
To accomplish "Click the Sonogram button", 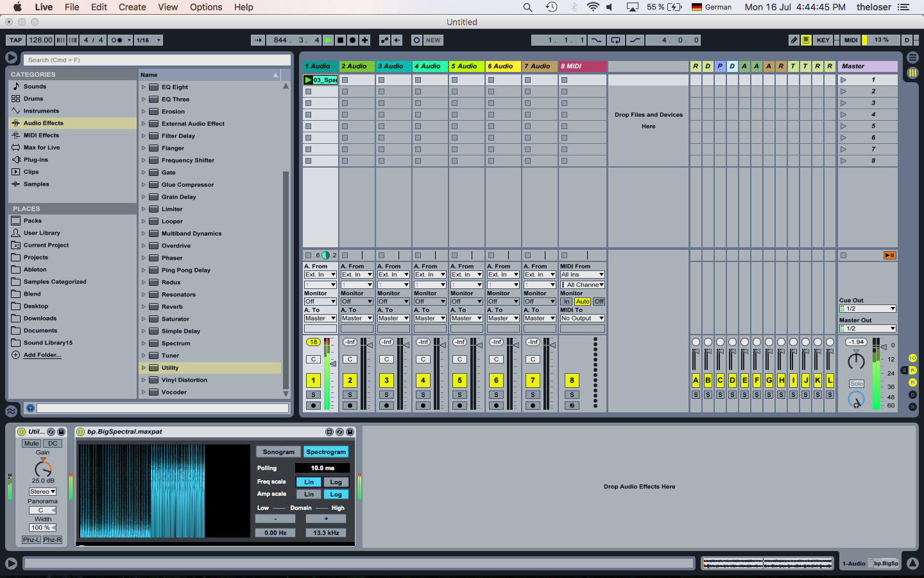I will click(x=278, y=451).
